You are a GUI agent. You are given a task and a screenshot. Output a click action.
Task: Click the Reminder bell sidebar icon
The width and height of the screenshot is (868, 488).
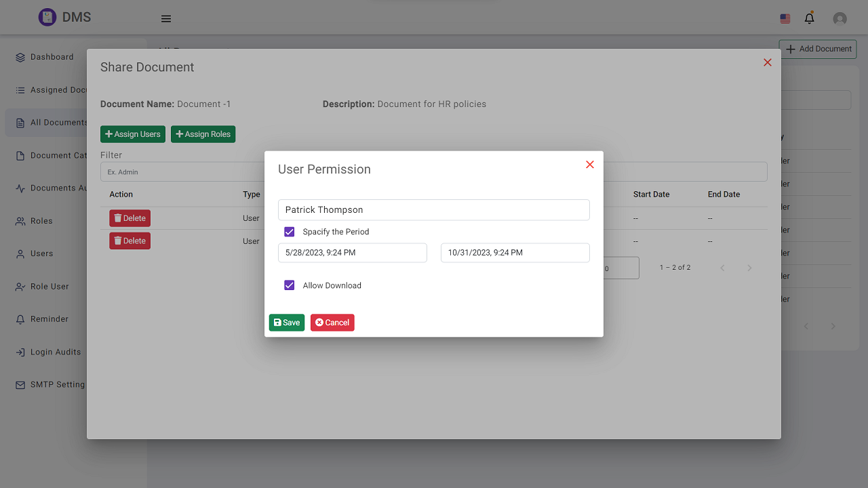coord(20,319)
